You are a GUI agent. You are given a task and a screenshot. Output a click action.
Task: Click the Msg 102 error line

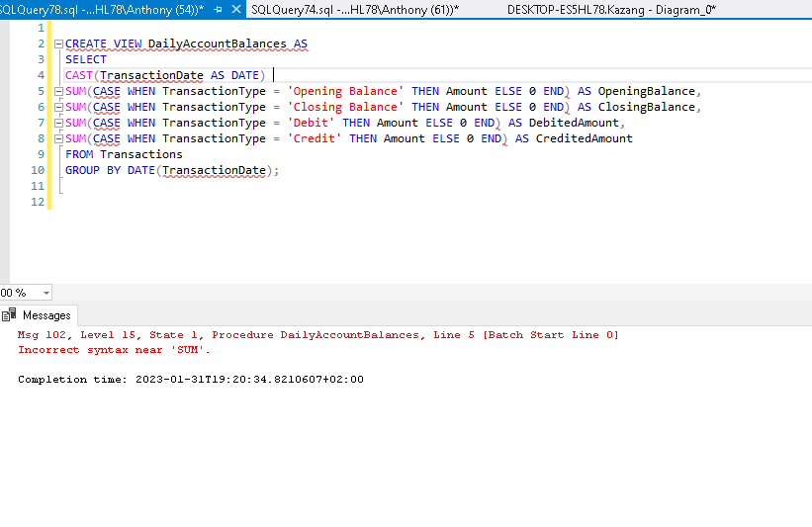pyautogui.click(x=317, y=335)
